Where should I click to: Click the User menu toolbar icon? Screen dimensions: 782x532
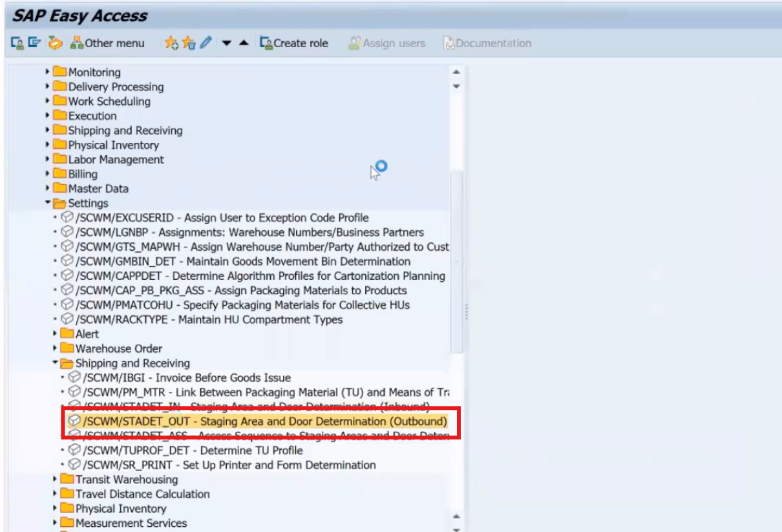[x=17, y=43]
